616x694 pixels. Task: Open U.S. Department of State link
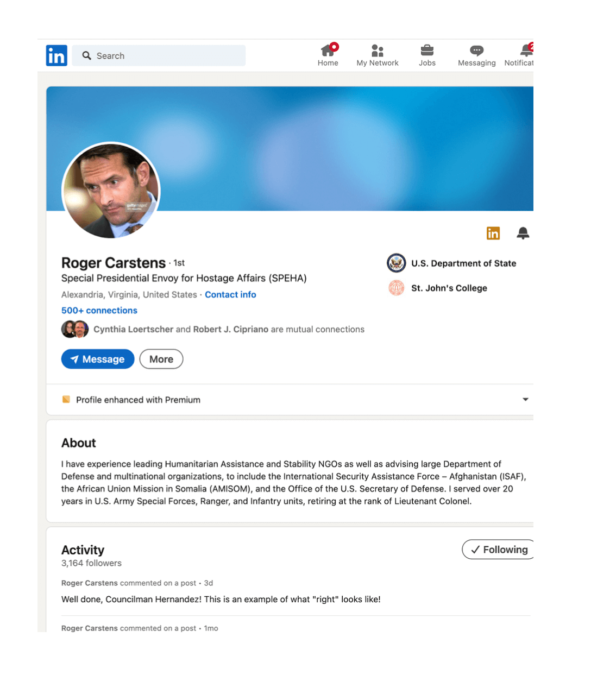(463, 263)
